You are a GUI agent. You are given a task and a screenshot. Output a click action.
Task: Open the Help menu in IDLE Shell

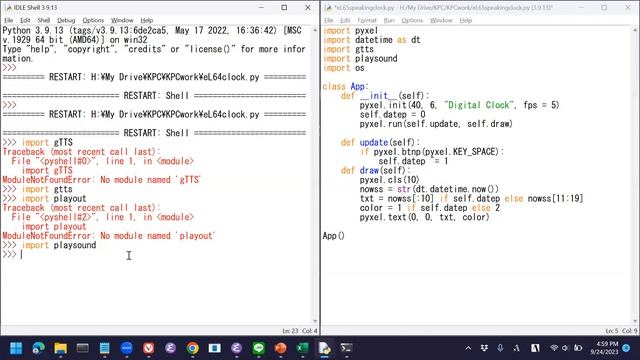pyautogui.click(x=147, y=20)
